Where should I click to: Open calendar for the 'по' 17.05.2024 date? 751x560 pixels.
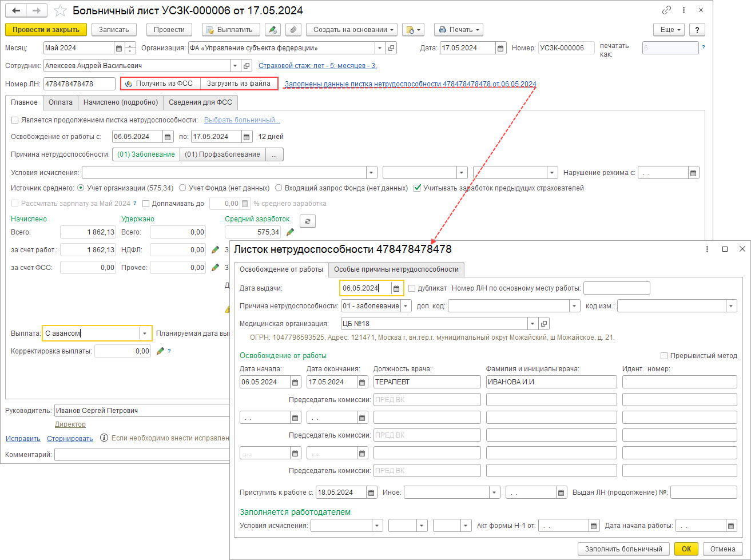tap(247, 137)
